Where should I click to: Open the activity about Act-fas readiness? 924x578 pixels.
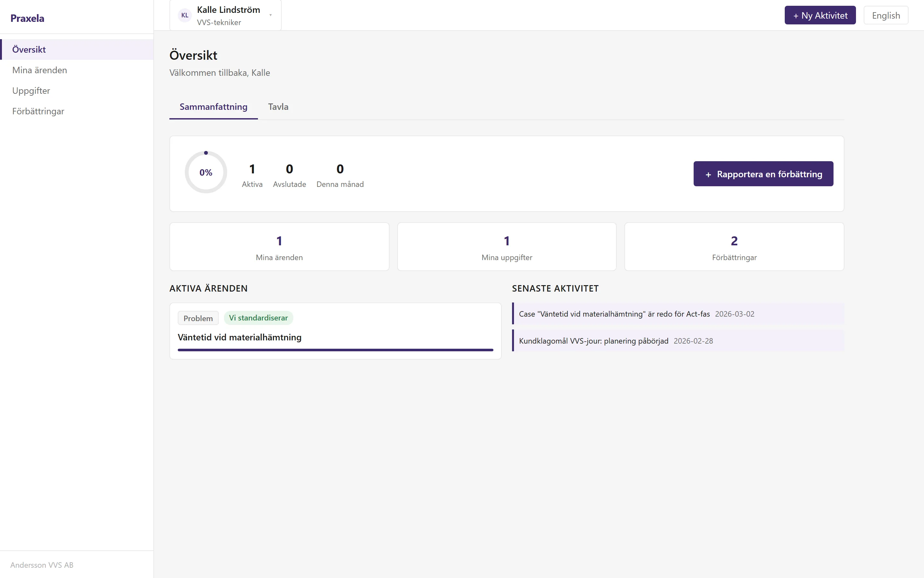678,314
